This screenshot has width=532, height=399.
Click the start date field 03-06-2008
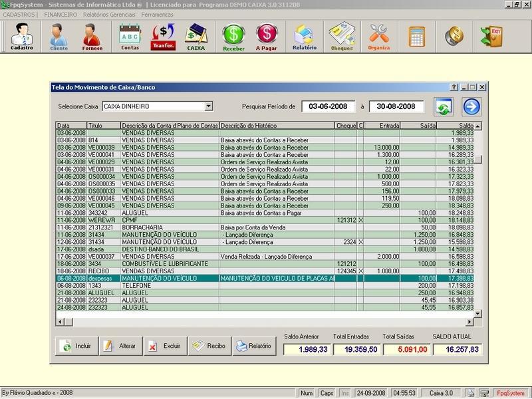point(329,106)
